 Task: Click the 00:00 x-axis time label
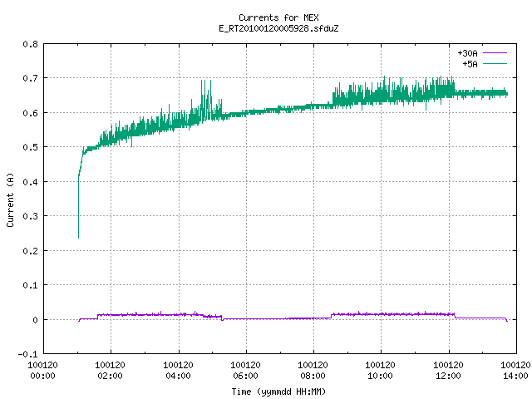tap(42, 376)
